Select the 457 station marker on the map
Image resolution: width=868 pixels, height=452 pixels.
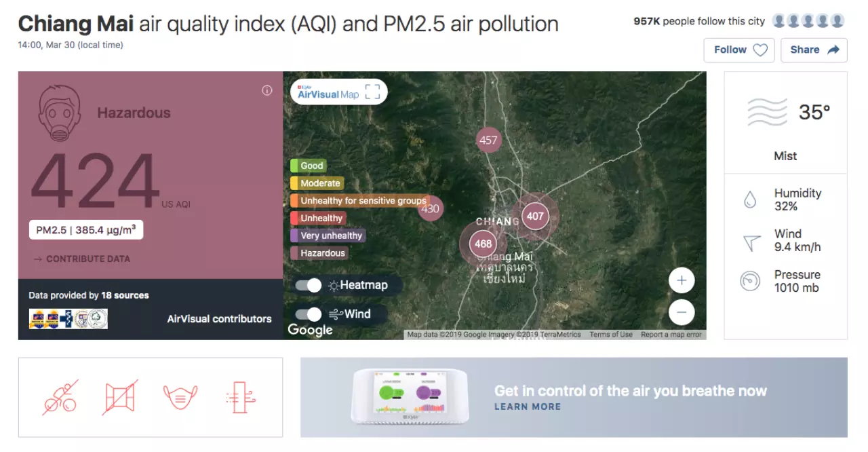point(488,140)
